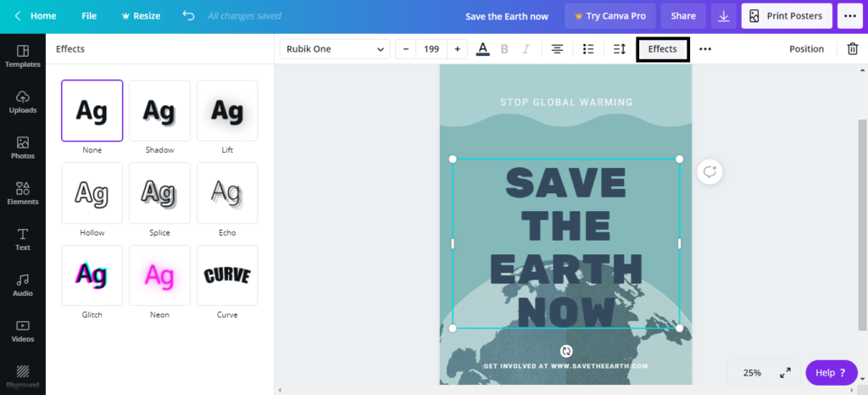The width and height of the screenshot is (868, 395).
Task: Click the add comment bubble icon
Action: coord(709,172)
